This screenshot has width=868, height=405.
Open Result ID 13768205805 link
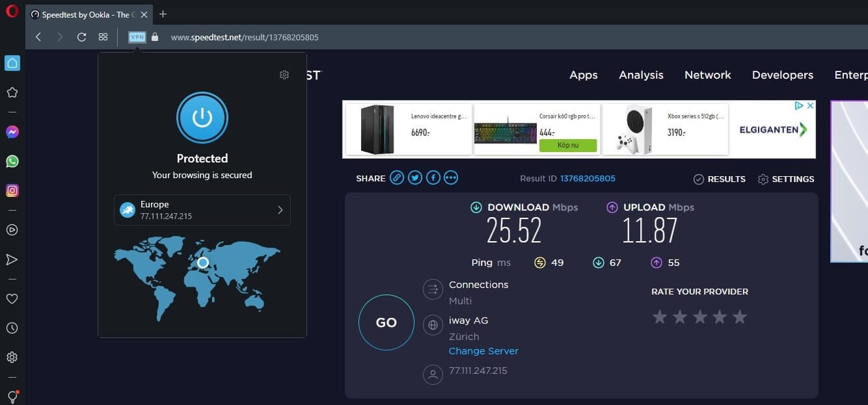588,178
